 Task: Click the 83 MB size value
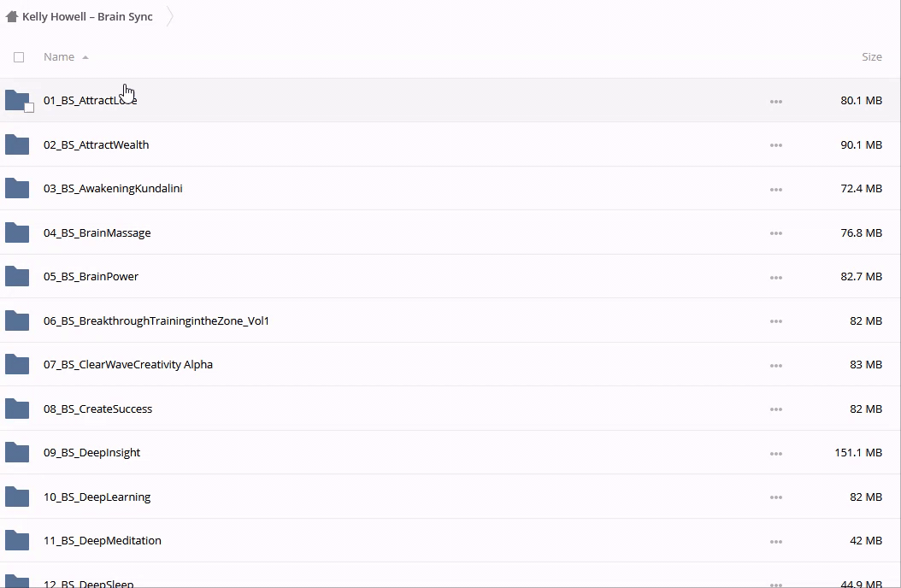(x=865, y=365)
